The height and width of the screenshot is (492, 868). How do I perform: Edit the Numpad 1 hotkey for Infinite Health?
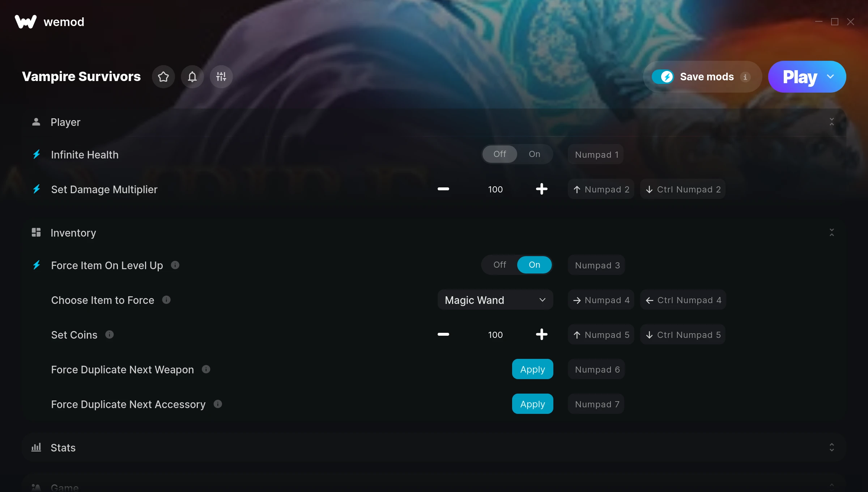coord(596,154)
